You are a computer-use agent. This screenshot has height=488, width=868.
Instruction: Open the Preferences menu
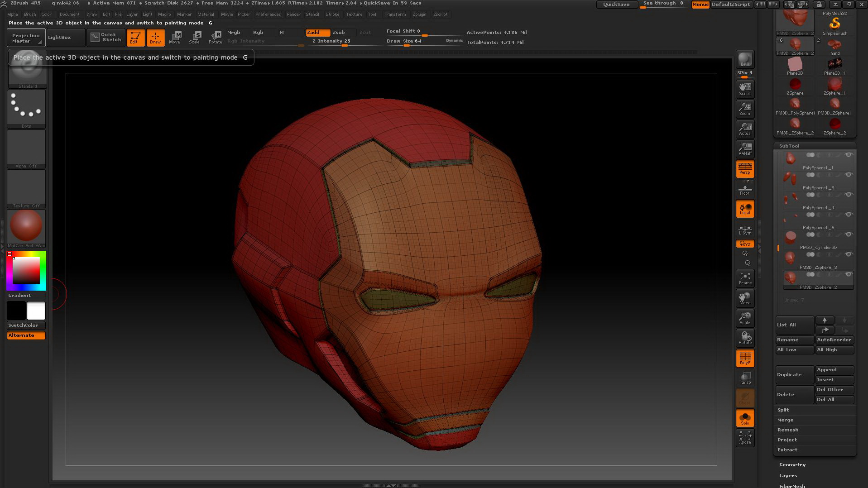pyautogui.click(x=268, y=14)
